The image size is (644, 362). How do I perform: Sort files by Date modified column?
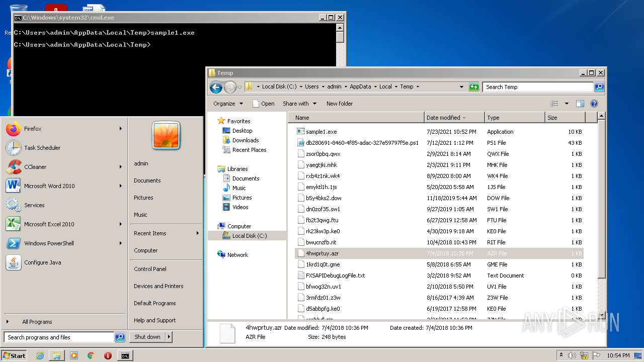[454, 118]
